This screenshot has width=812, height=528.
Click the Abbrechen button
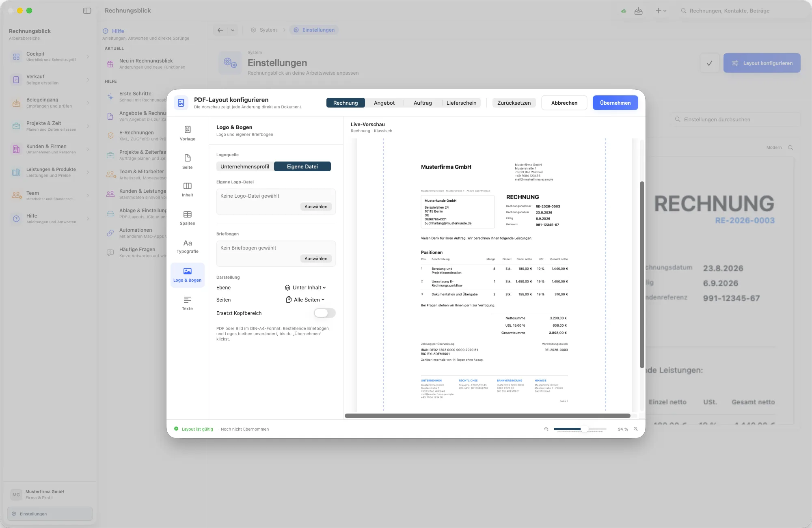point(564,103)
